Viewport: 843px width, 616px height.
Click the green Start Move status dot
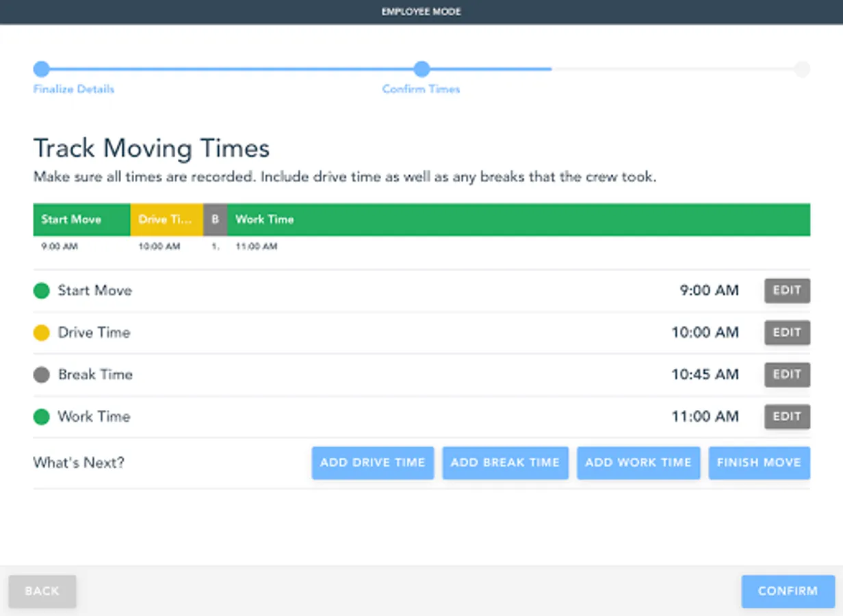point(41,291)
